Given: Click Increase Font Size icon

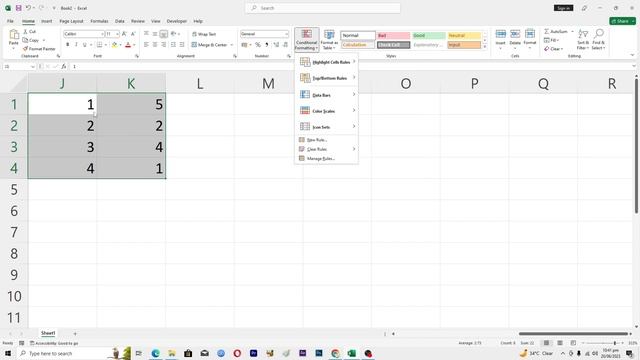Looking at the screenshot, I should 124,34.
